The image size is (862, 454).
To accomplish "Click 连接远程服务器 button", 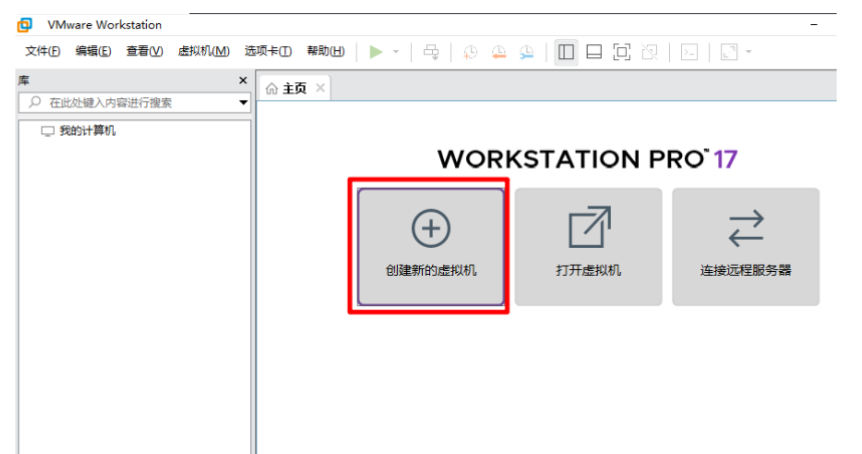I will coord(745,247).
